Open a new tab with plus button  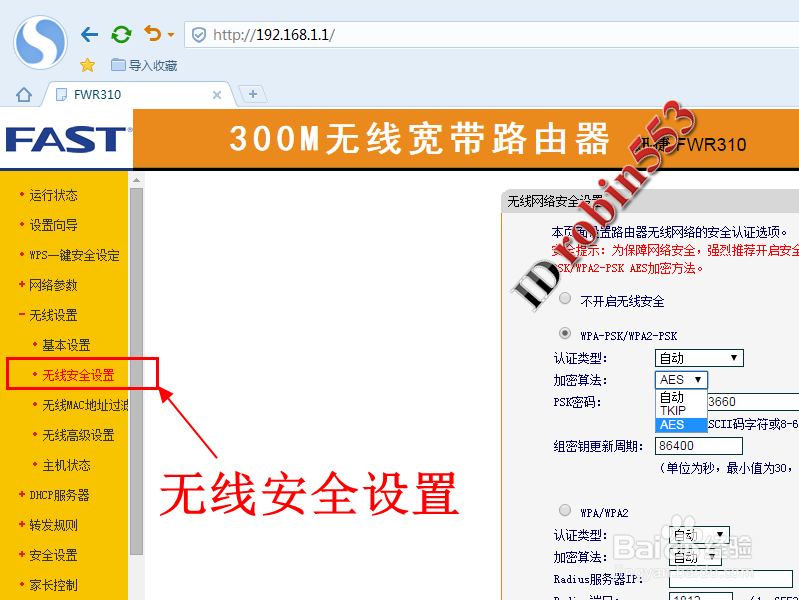(253, 94)
